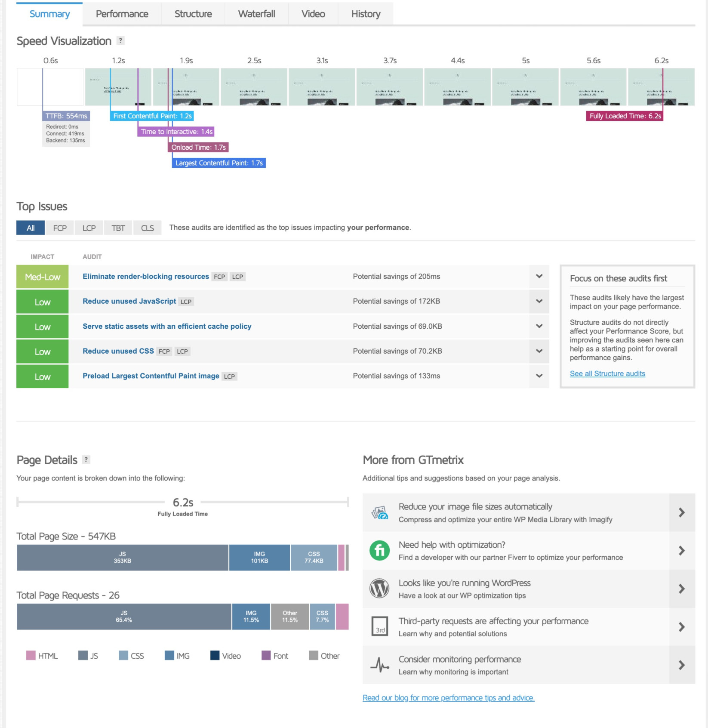Click the TTFB 554ms marker label
This screenshot has height=728, width=708.
click(66, 116)
